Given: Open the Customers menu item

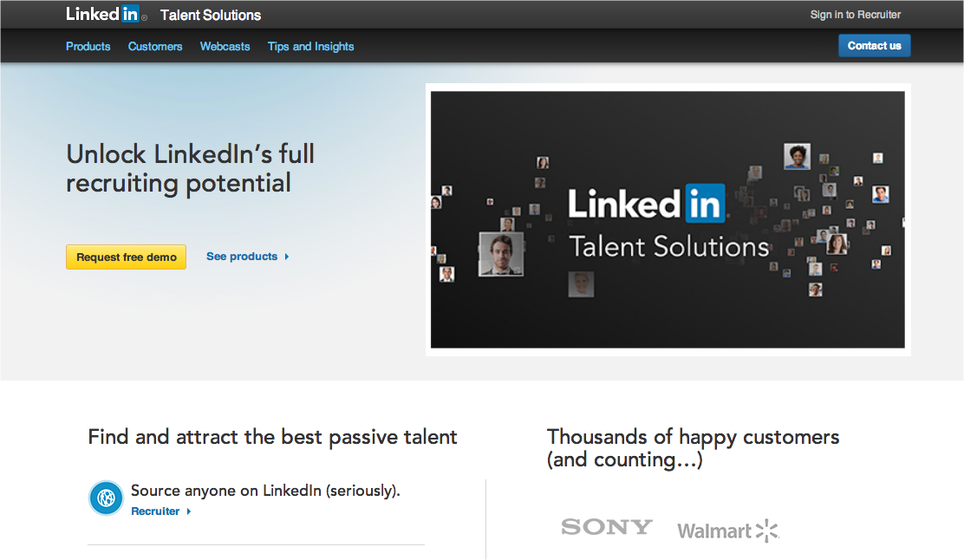Looking at the screenshot, I should click(155, 47).
